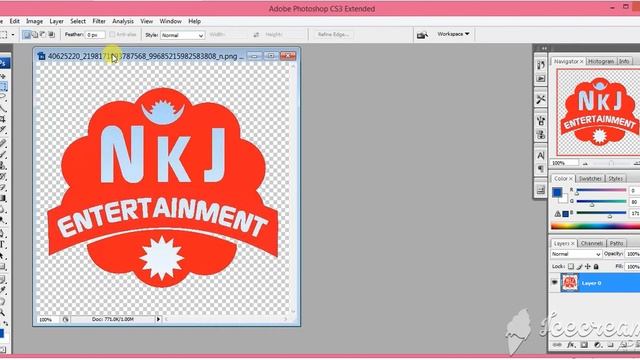Viewport: 640px width, 360px height.
Task: Click the swap width and height icon
Action: click(x=256, y=35)
